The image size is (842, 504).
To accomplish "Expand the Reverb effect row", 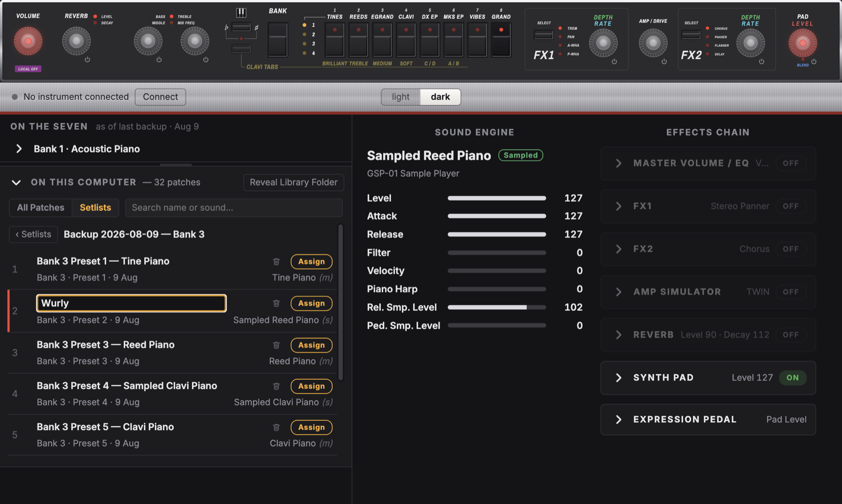I will pyautogui.click(x=618, y=335).
